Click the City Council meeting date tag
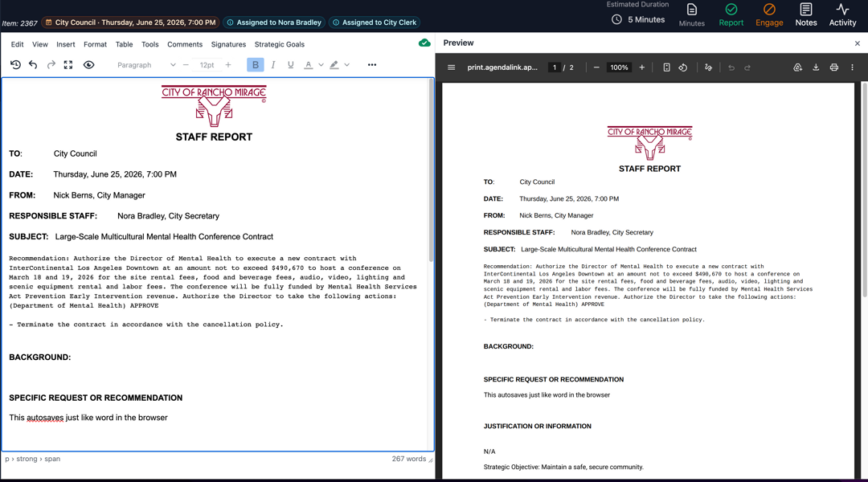Viewport: 868px width, 482px height. (131, 22)
